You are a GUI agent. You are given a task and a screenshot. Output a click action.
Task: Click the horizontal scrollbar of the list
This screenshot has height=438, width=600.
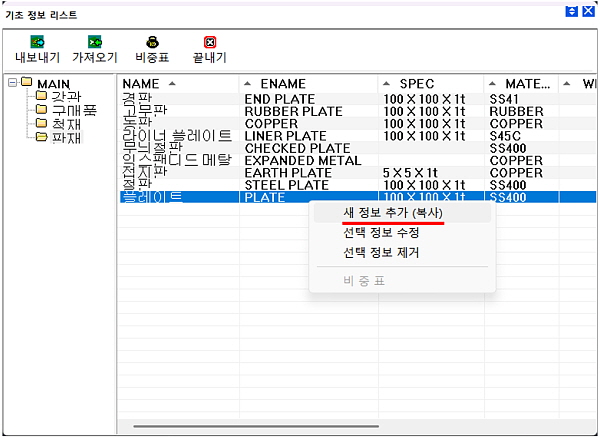(256, 426)
